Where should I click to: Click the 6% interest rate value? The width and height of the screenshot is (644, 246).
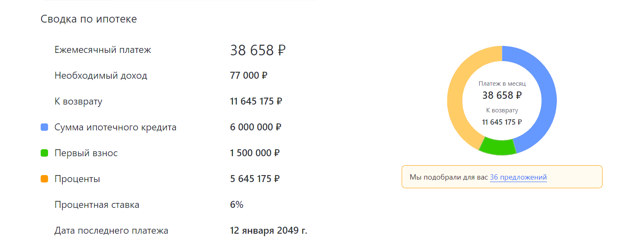[x=237, y=205]
